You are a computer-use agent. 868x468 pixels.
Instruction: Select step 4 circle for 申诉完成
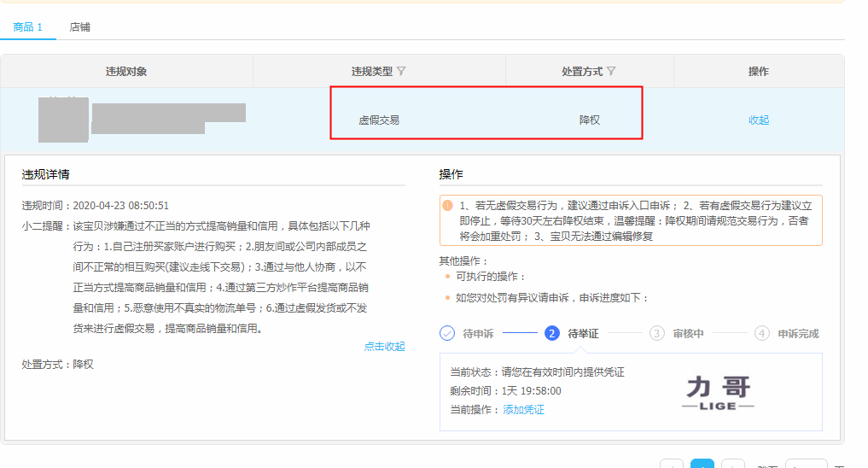[x=761, y=333]
